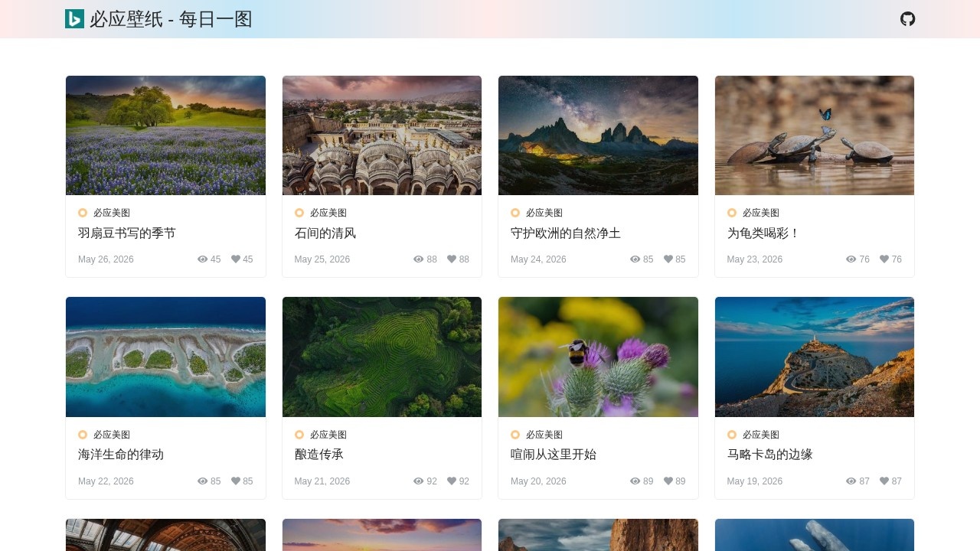Screen dimensions: 980x551
Task: Open the bumblebee on thistle thumbnail
Action: click(598, 357)
